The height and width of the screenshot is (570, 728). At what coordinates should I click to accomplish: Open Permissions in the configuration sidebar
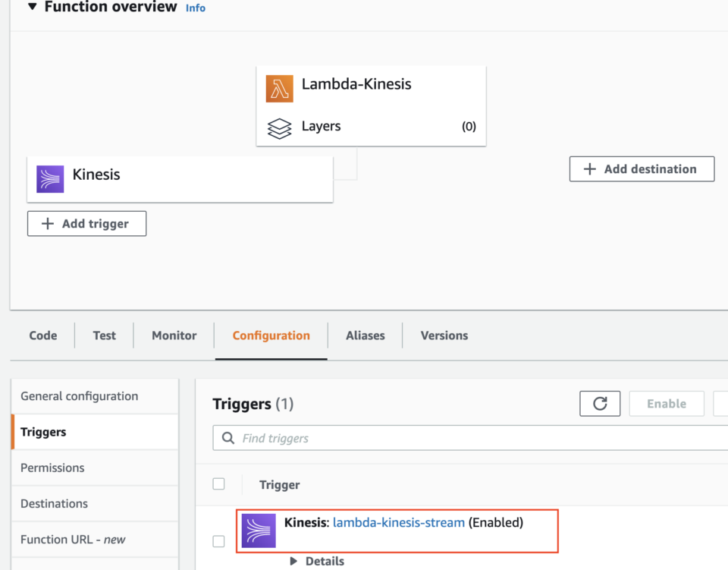[x=52, y=468]
